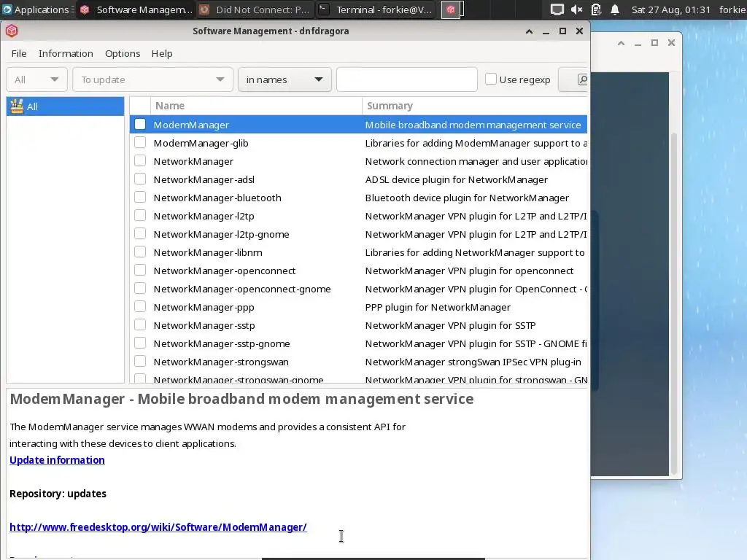Switch to Did Not Connect taskbar window

[255, 9]
